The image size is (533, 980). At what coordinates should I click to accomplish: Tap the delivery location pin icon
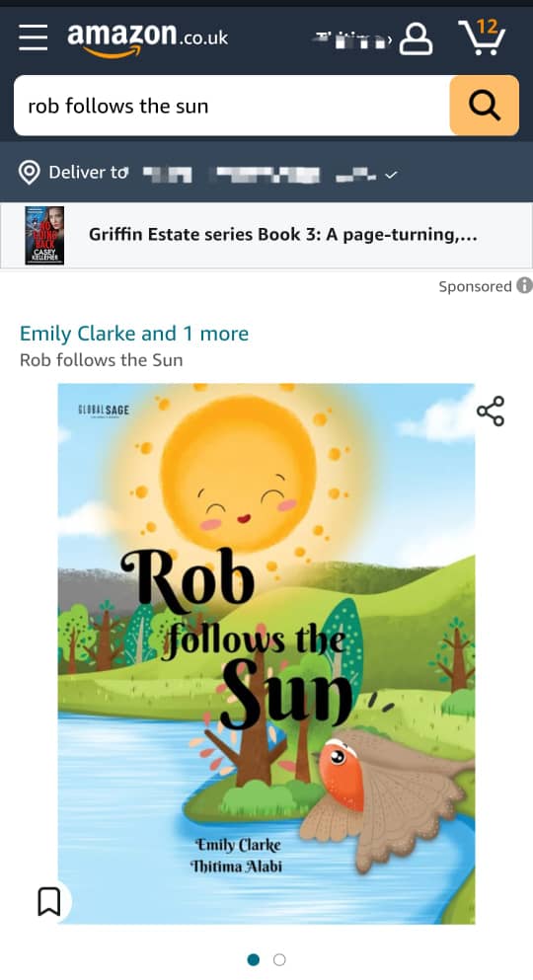click(x=30, y=173)
